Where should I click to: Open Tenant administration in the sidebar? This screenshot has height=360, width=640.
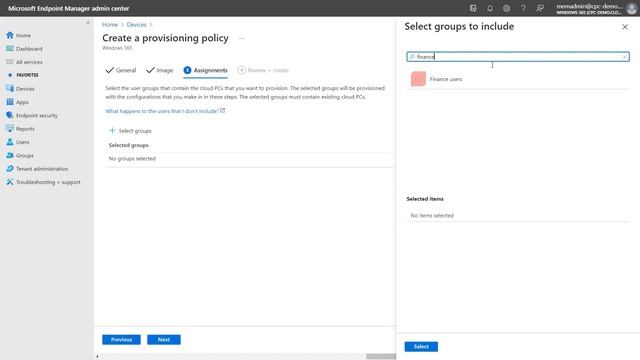42,169
